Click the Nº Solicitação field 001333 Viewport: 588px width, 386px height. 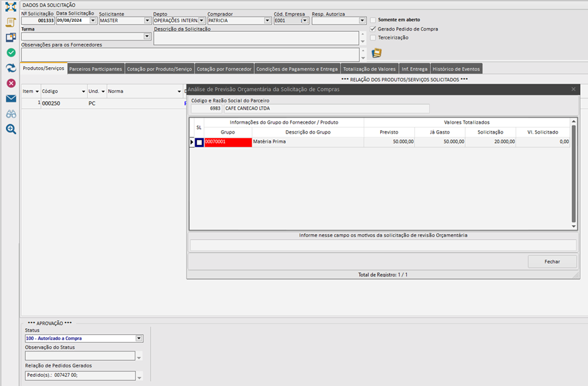click(x=38, y=21)
